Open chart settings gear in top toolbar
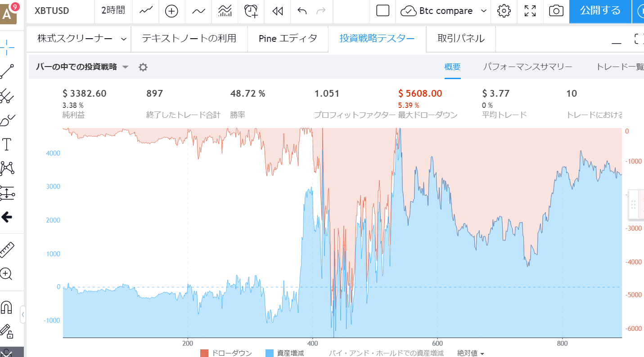 click(504, 11)
